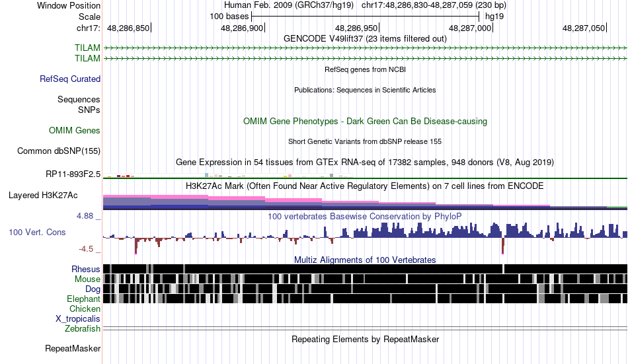The width and height of the screenshot is (628, 364).
Task: Click the 48,287,050 ruler position
Action: pyautogui.click(x=584, y=28)
